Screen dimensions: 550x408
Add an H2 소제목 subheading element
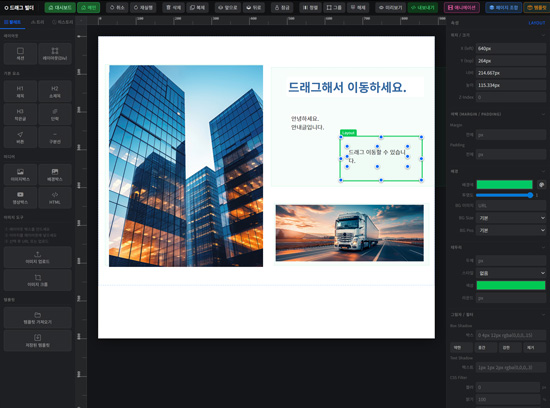tap(55, 92)
